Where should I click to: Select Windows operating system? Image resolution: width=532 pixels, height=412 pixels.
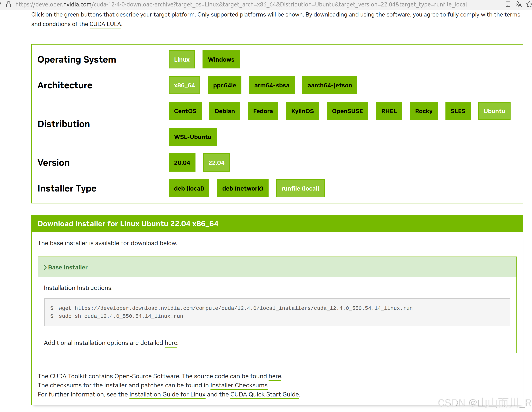click(221, 59)
